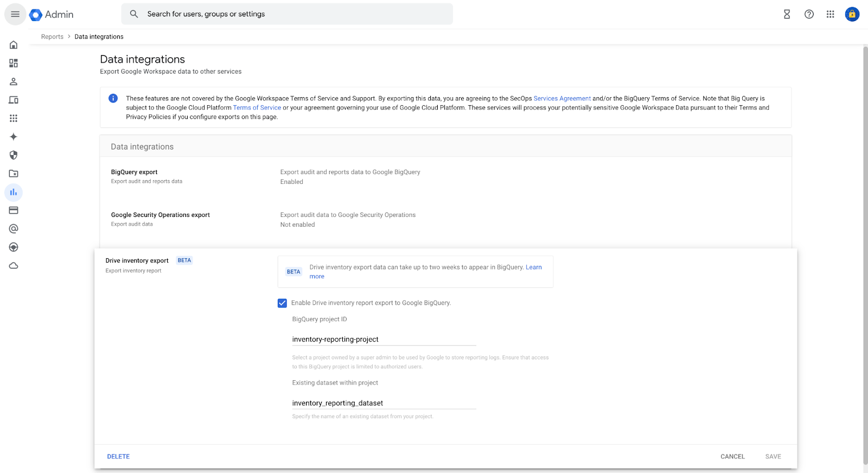
Task: Click the Google Admin logo
Action: click(52, 15)
